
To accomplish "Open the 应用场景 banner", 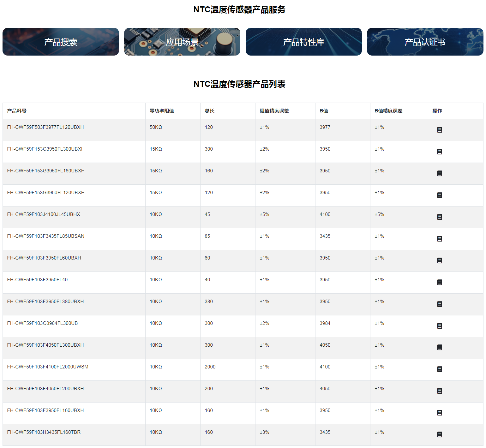I will (182, 42).
